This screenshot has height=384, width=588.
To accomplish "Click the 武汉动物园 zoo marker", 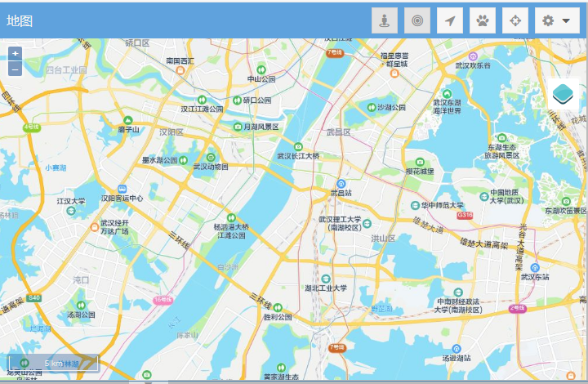I will pos(211,157).
